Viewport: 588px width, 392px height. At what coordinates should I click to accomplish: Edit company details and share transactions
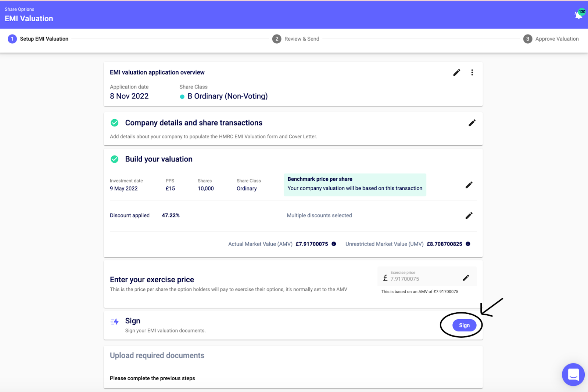click(x=472, y=123)
